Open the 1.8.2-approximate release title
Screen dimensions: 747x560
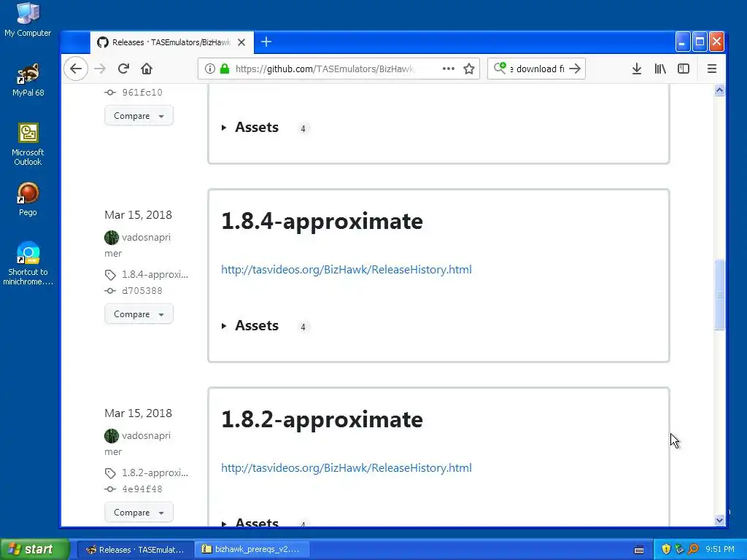tap(322, 419)
